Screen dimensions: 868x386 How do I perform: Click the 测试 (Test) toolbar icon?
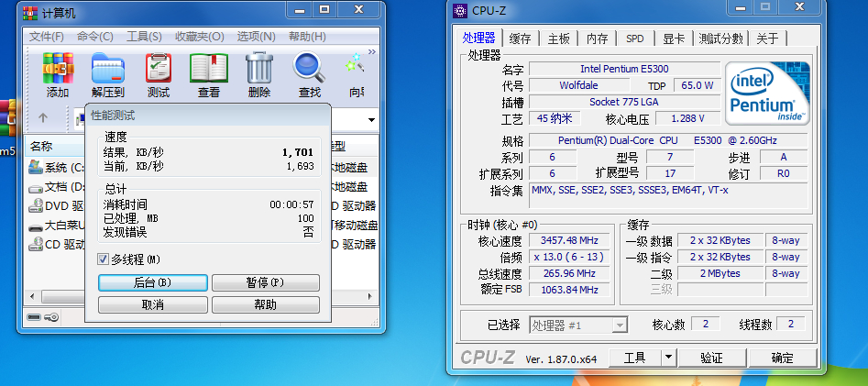pyautogui.click(x=159, y=68)
